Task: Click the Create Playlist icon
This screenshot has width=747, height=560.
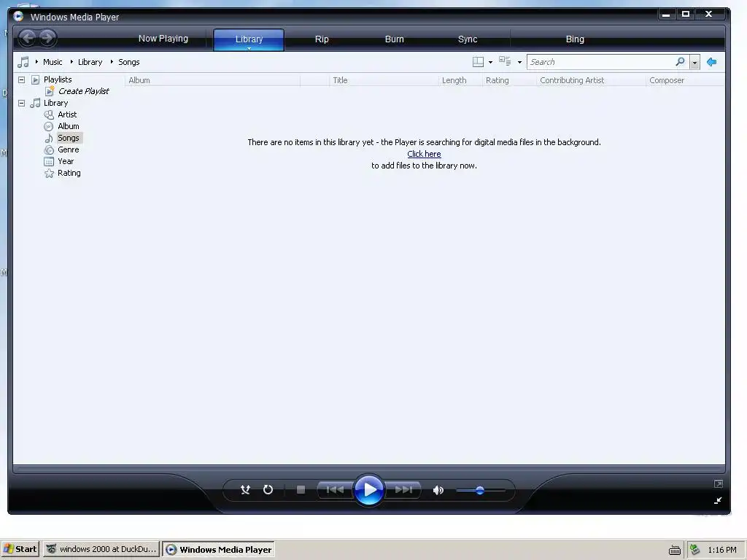Action: coord(50,91)
